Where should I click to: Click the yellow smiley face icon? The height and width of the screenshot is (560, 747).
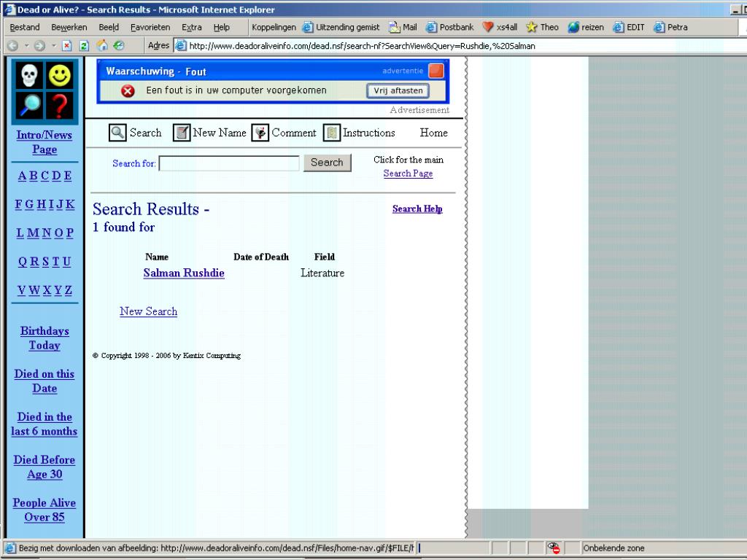[60, 75]
